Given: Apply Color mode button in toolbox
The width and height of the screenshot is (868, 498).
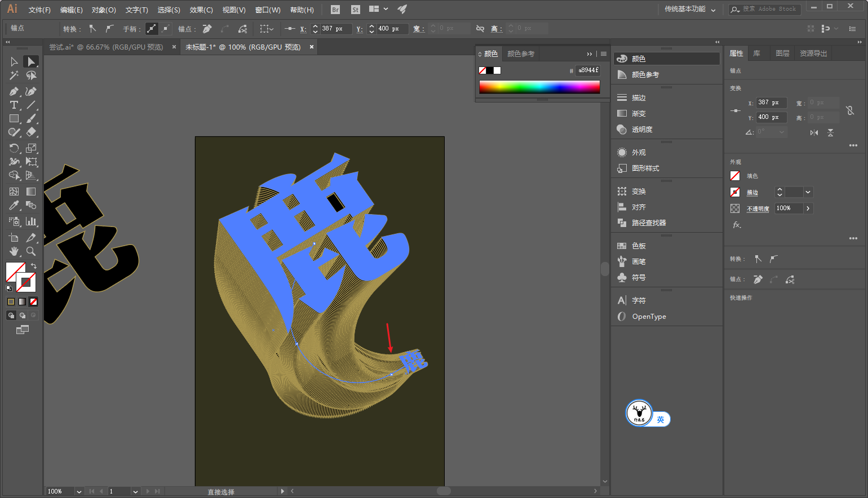Looking at the screenshot, I should 11,302.
